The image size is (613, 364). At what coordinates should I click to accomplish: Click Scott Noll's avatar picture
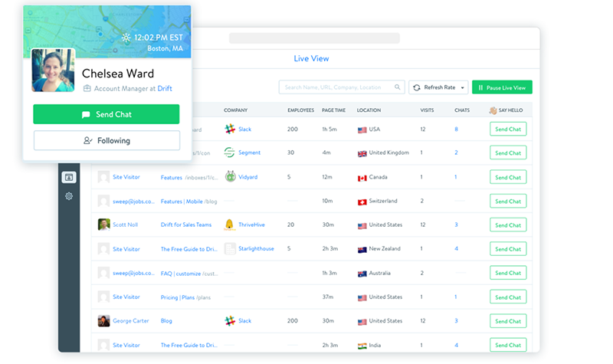click(x=103, y=225)
